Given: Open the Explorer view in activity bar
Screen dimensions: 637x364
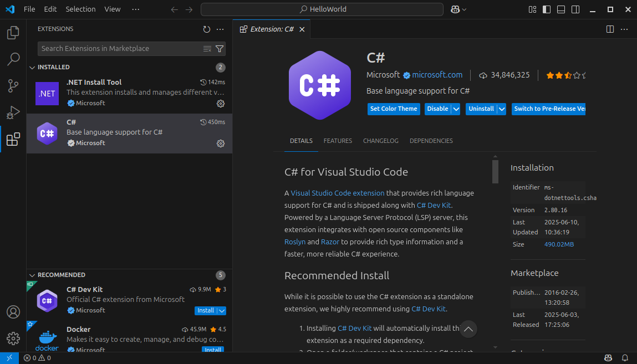Looking at the screenshot, I should click(x=13, y=33).
